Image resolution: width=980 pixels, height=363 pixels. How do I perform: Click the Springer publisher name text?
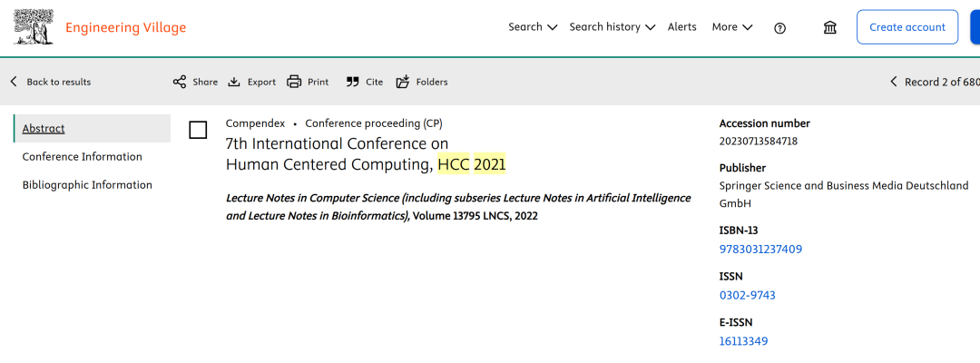844,194
